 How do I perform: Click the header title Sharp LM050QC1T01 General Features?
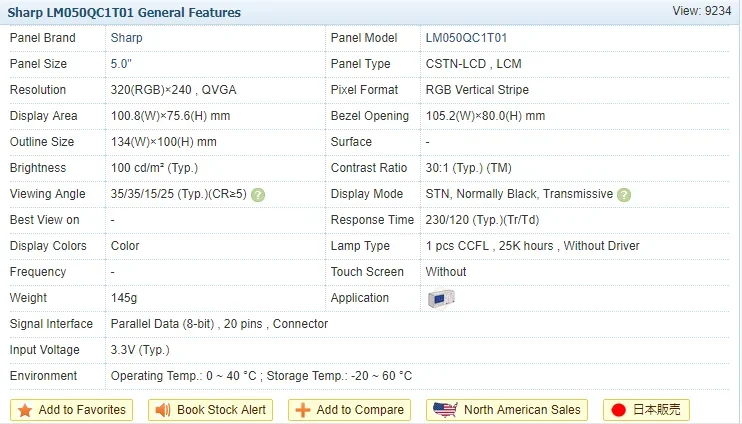click(x=124, y=12)
